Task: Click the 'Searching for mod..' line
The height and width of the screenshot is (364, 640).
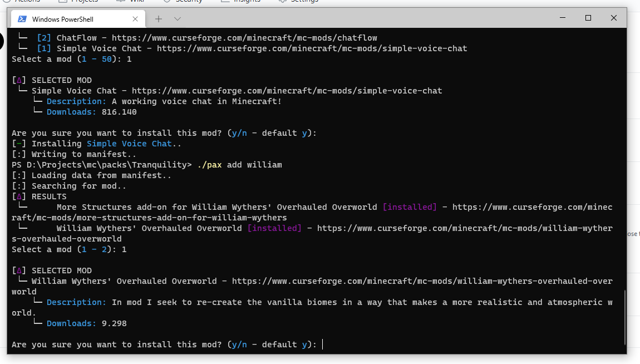Action: click(69, 186)
